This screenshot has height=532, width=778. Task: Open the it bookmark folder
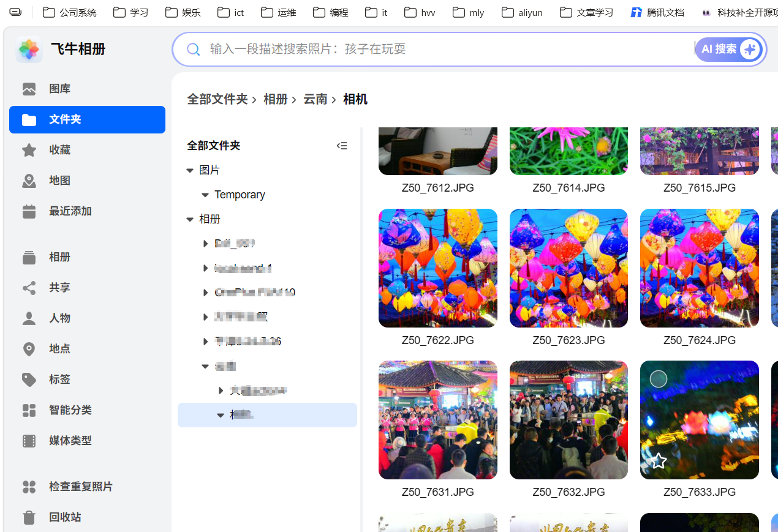click(376, 12)
